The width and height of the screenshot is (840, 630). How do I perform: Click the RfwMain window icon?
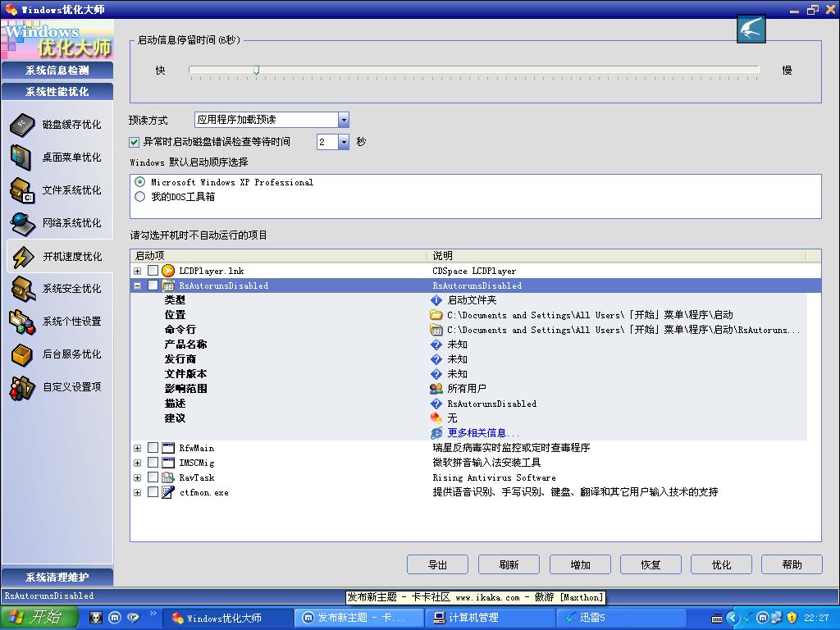click(168, 448)
